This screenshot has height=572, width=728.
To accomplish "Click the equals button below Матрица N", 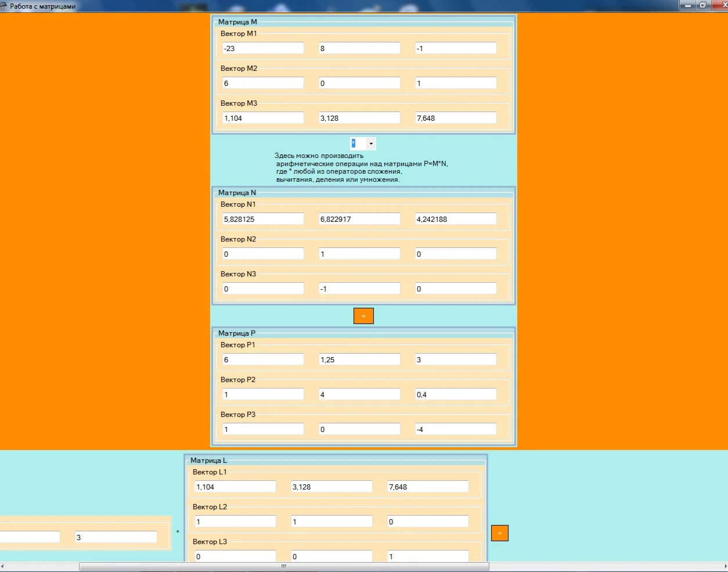I will 363,316.
